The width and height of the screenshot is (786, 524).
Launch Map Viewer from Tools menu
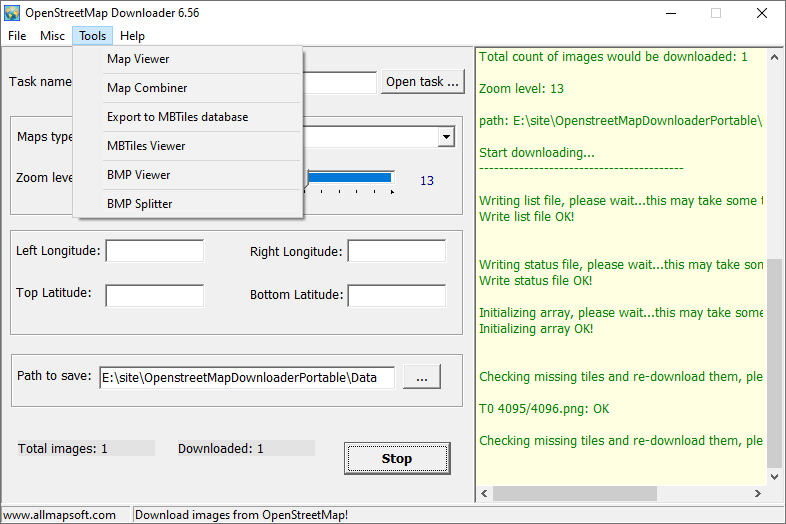click(x=188, y=59)
